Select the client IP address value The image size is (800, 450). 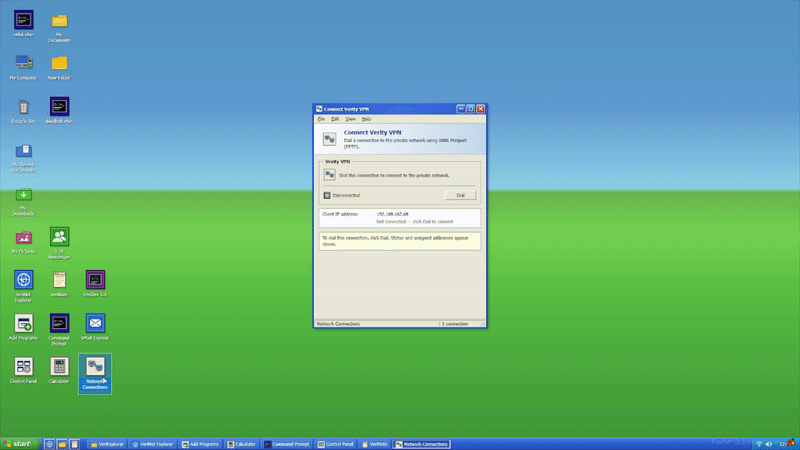click(x=392, y=214)
